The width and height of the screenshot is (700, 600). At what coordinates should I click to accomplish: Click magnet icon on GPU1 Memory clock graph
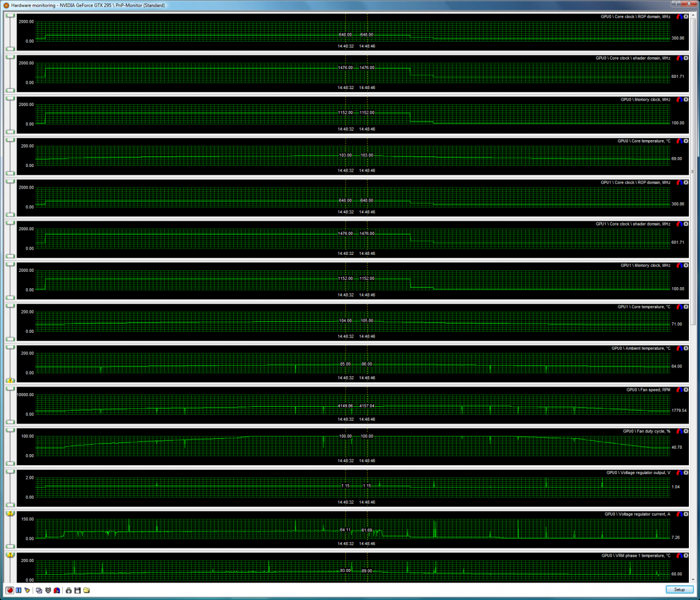[679, 265]
